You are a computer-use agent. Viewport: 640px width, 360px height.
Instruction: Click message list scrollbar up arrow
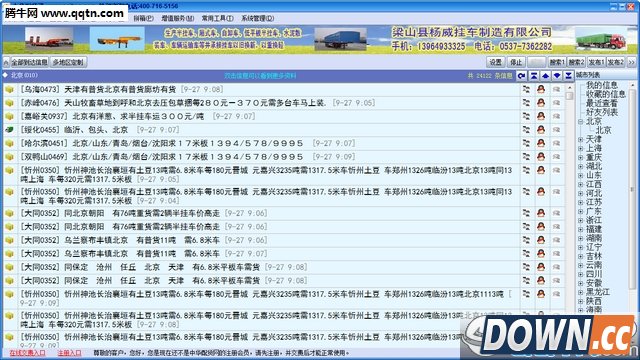[x=570, y=88]
